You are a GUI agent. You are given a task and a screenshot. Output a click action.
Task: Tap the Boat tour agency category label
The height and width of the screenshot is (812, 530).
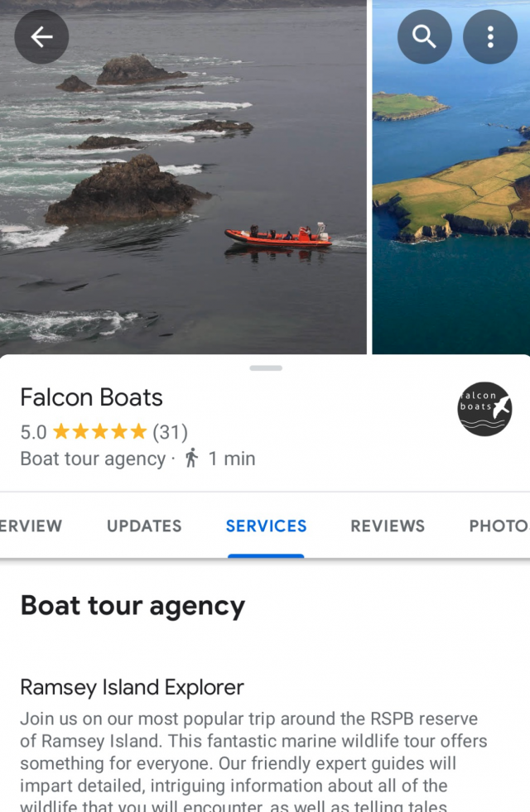pos(93,459)
